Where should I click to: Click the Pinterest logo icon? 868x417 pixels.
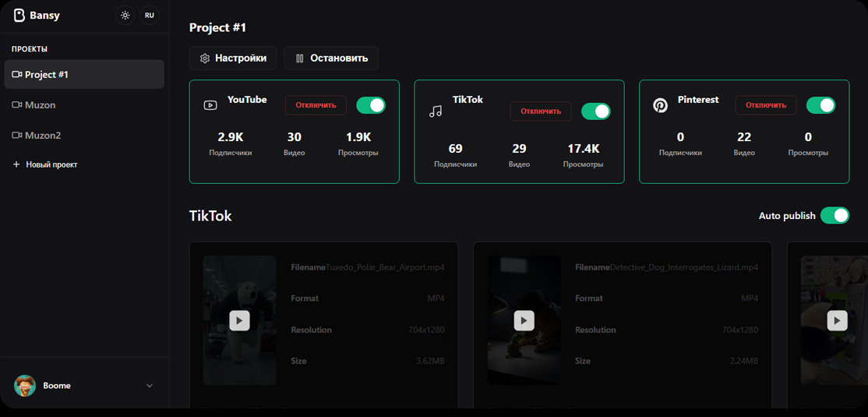point(660,105)
